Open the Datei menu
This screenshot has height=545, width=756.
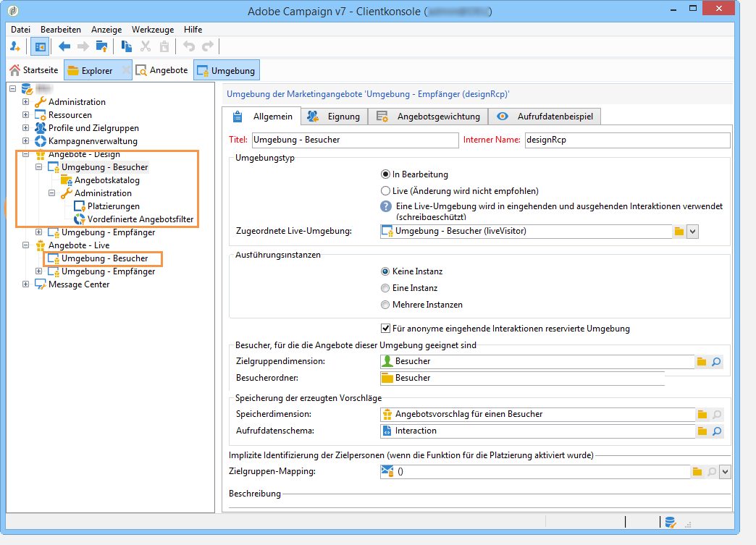20,30
